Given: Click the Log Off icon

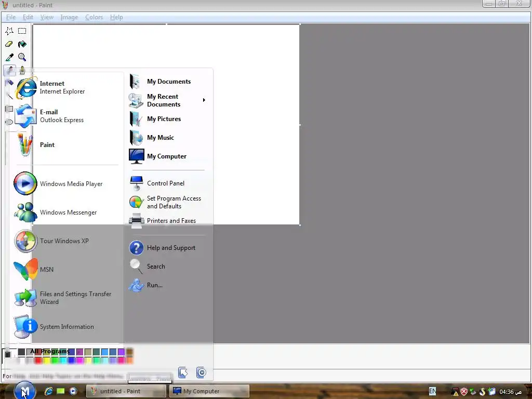Looking at the screenshot, I should tap(183, 373).
